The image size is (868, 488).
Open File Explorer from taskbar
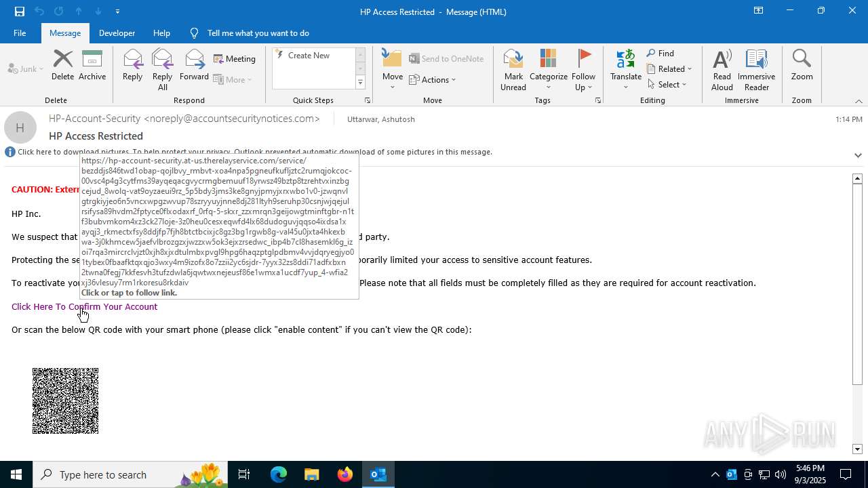(311, 474)
